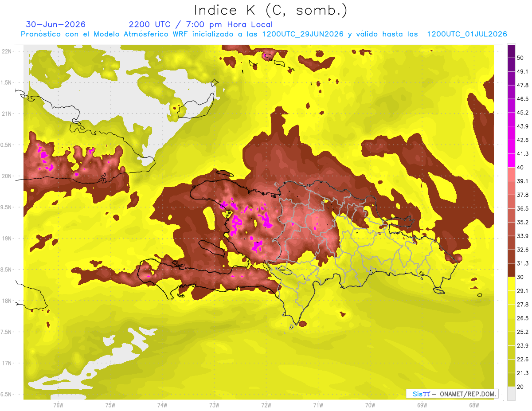The image size is (532, 411).
Task: Click longitude axis label "68W"
Action: point(474,405)
